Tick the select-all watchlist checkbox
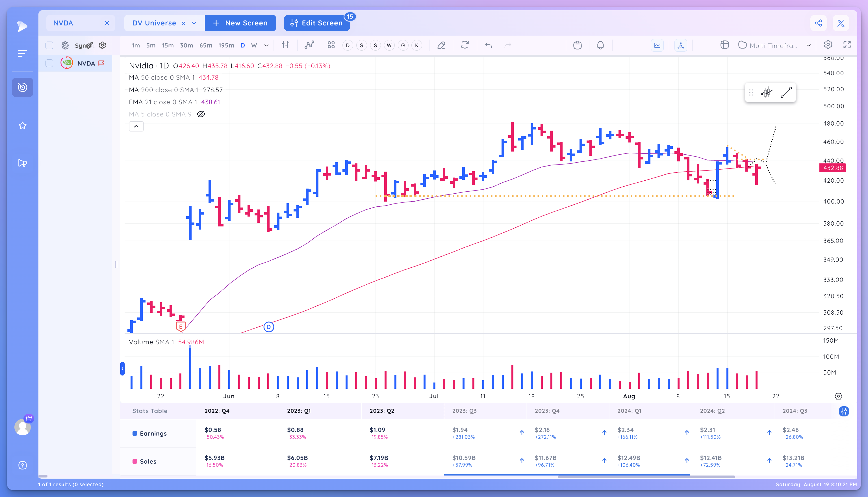The height and width of the screenshot is (497, 868). tap(49, 46)
